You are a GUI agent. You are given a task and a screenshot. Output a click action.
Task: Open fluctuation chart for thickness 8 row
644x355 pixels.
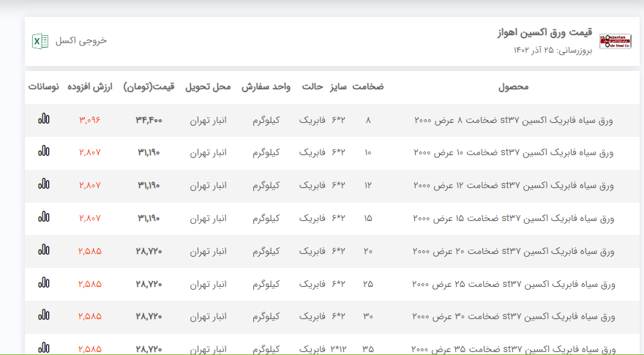(44, 119)
